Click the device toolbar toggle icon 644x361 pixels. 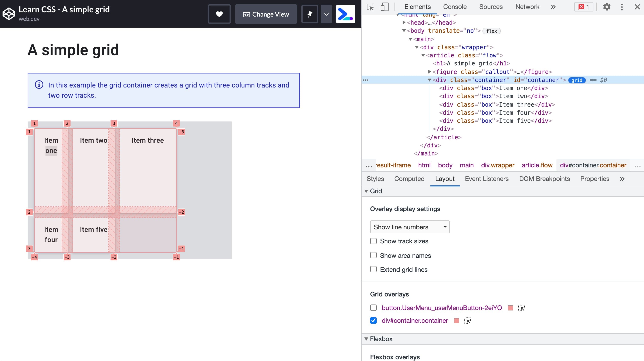[384, 7]
